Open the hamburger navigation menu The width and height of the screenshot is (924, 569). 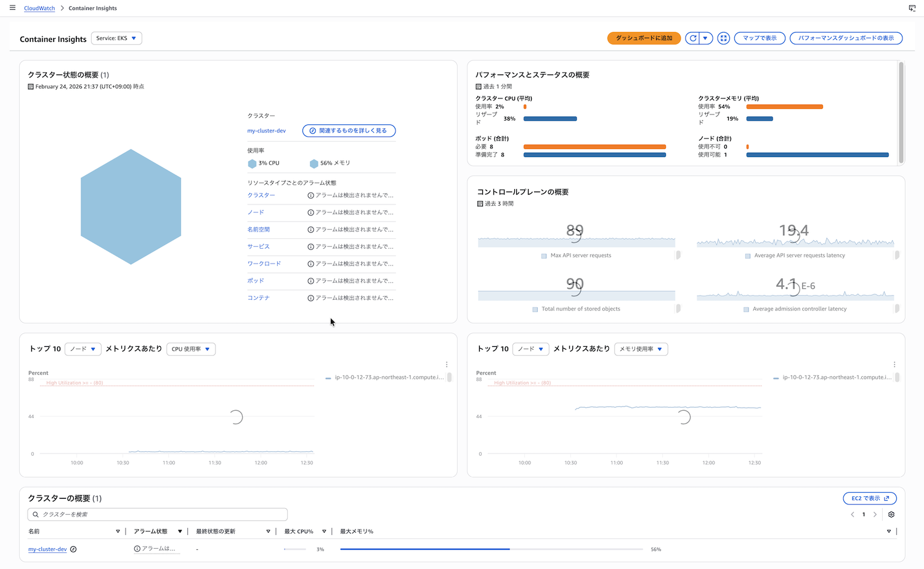pos(12,8)
